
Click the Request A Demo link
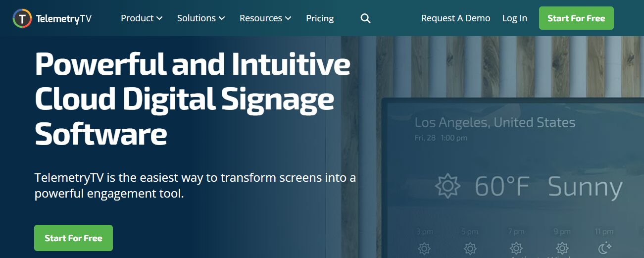click(x=455, y=18)
